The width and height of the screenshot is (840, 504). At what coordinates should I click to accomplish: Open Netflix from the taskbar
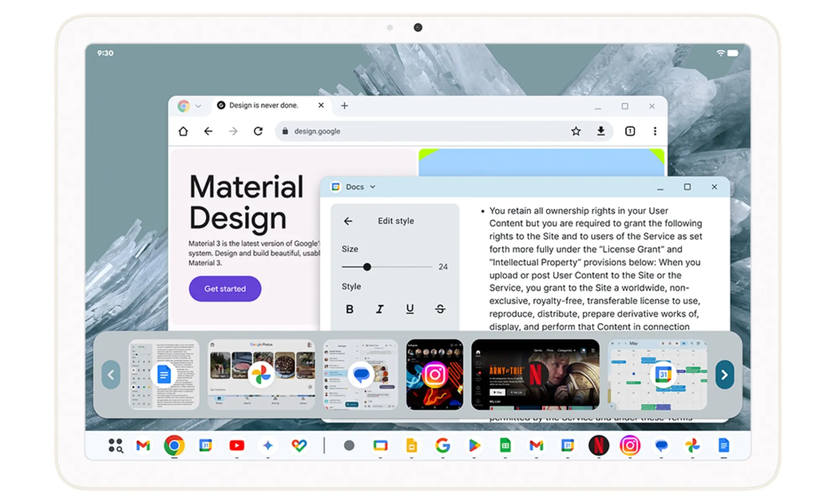[x=598, y=445]
